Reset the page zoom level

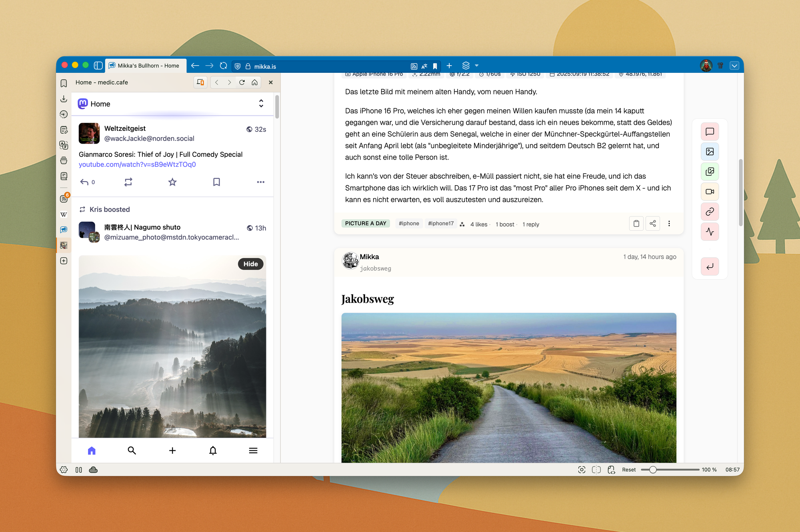[x=629, y=470]
